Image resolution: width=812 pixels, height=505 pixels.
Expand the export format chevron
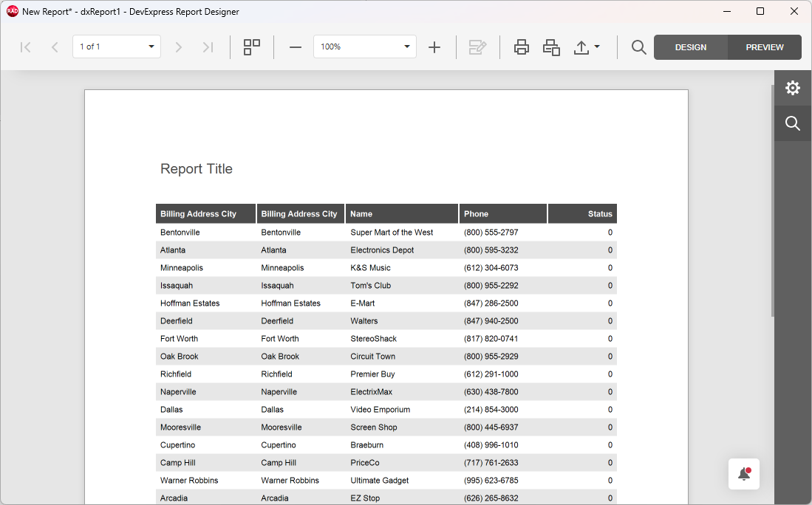click(597, 47)
